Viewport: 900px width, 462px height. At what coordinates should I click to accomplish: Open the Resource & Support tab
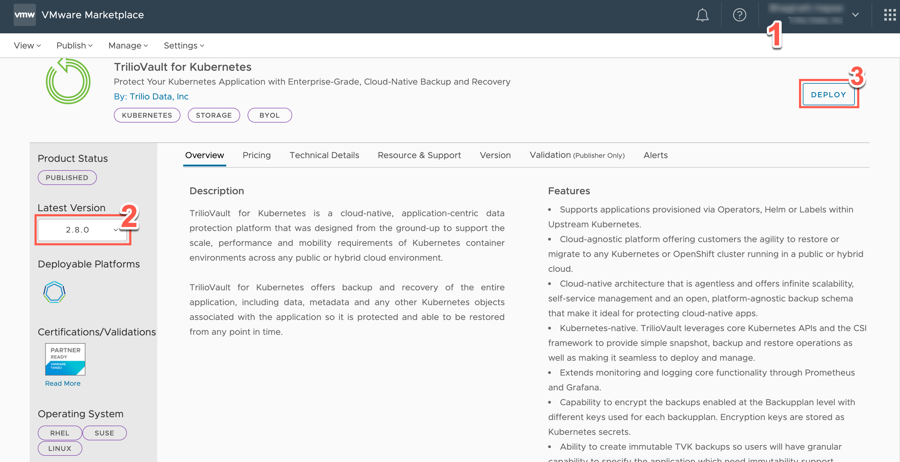pos(419,156)
